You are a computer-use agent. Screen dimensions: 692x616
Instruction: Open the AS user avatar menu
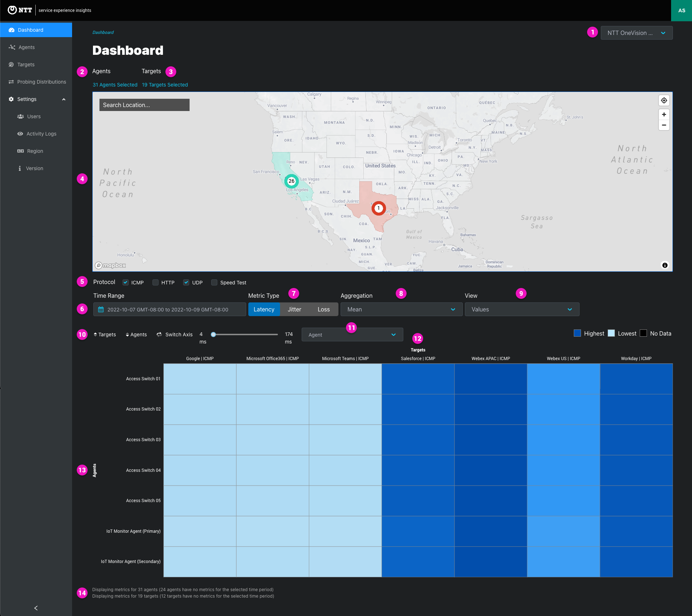(x=682, y=10)
